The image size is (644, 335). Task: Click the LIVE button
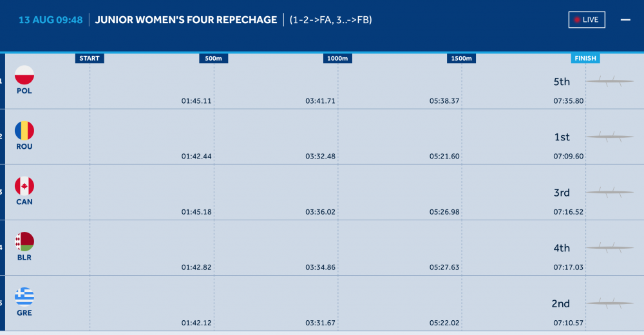click(x=587, y=20)
